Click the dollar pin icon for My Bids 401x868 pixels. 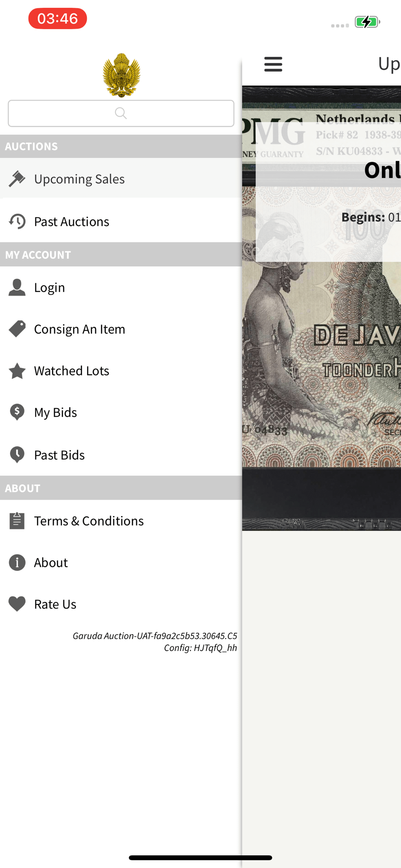[17, 412]
